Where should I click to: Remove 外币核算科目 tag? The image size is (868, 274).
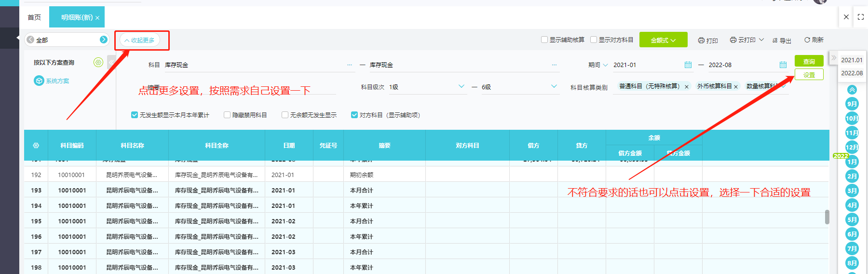[736, 87]
